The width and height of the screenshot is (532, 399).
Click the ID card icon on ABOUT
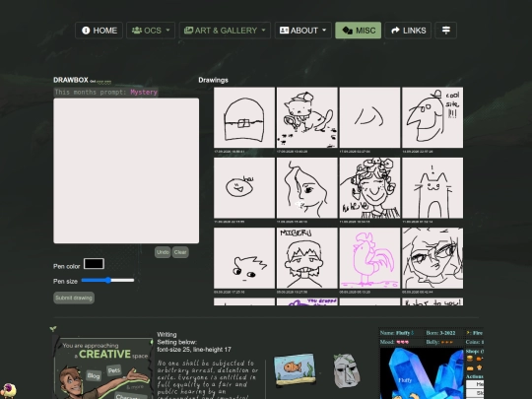pyautogui.click(x=284, y=31)
